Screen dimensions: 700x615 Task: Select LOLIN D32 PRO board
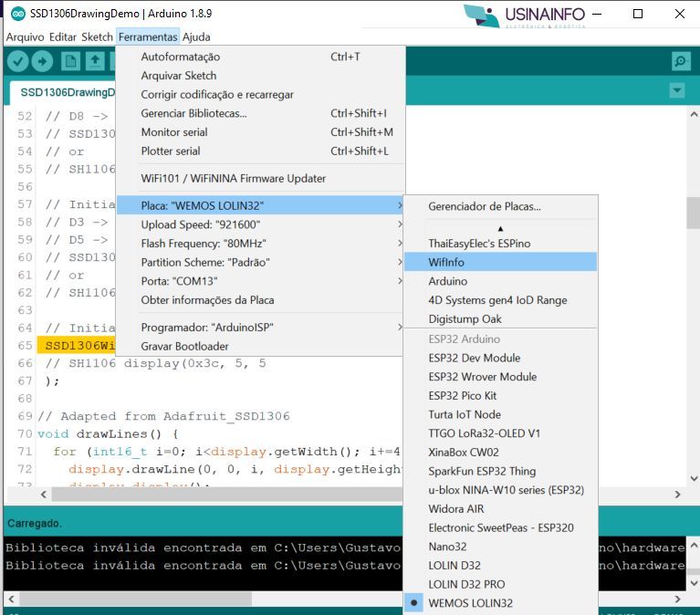pyautogui.click(x=500, y=584)
